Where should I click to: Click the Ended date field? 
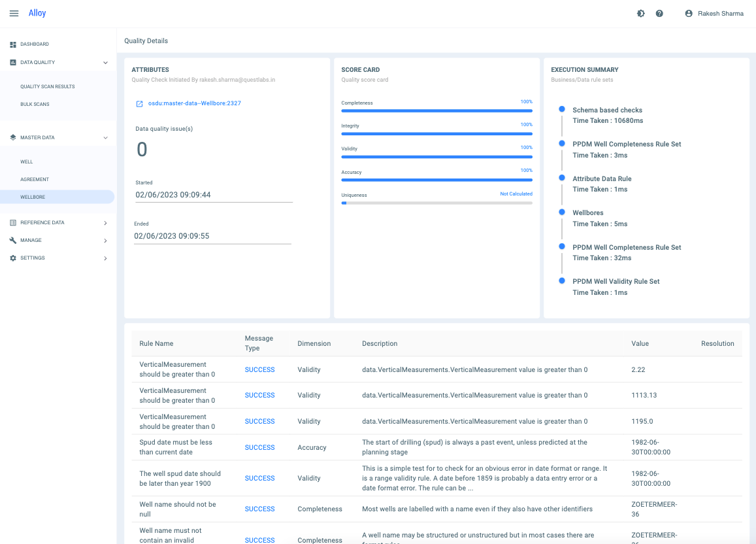(x=212, y=236)
